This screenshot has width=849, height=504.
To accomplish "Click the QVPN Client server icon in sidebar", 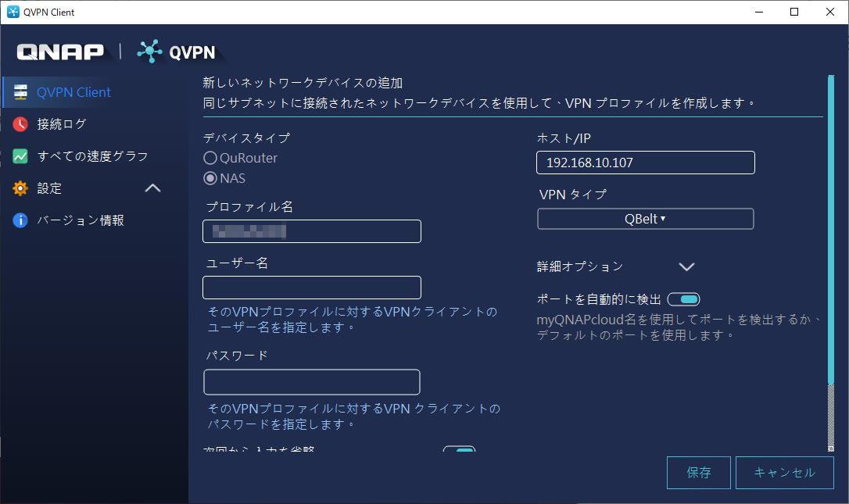I will (21, 92).
